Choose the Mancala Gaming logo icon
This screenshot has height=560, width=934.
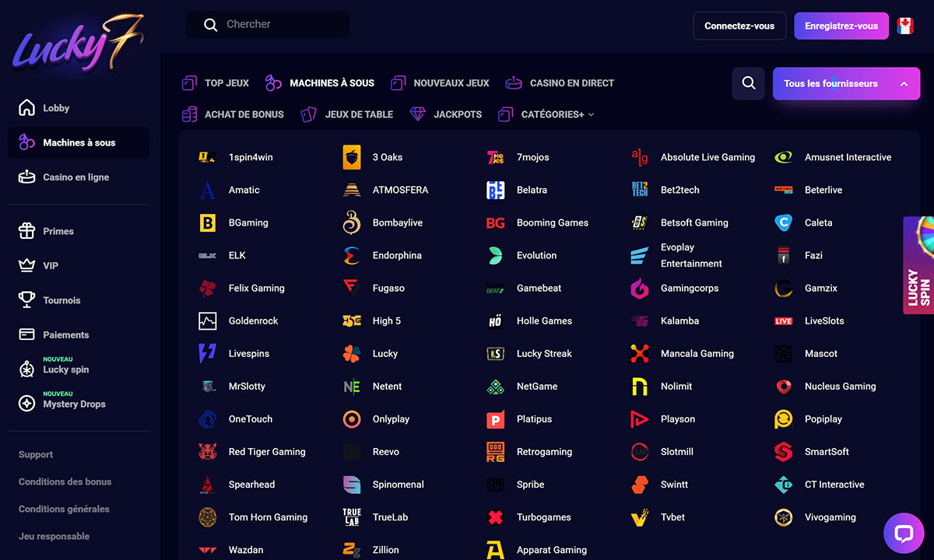(x=640, y=354)
